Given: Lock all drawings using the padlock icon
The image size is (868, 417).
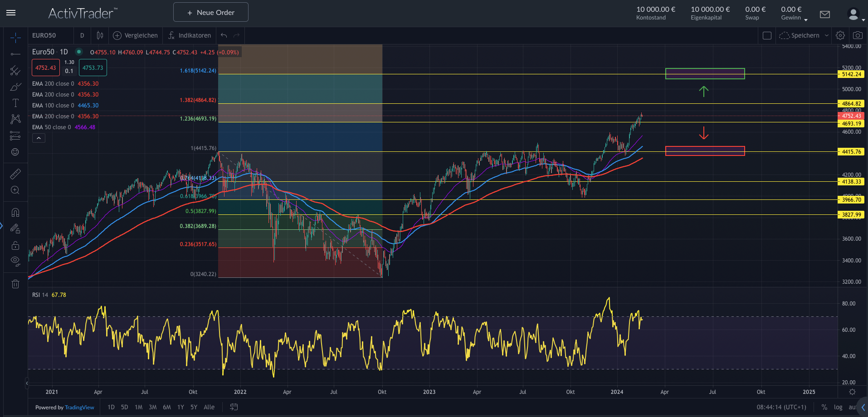Looking at the screenshot, I should [15, 245].
